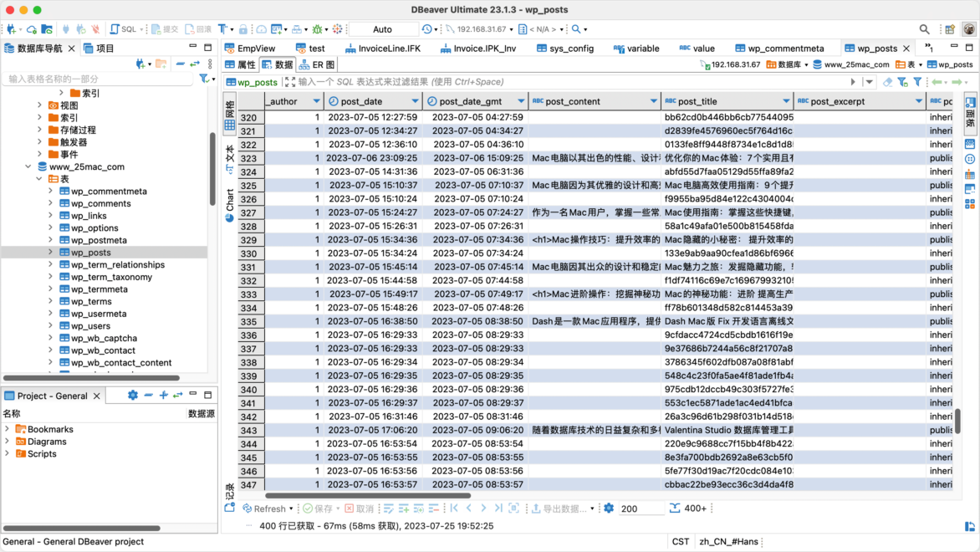This screenshot has width=980, height=552.
Task: Click www_25mac_com in breadcrumb
Action: 850,64
